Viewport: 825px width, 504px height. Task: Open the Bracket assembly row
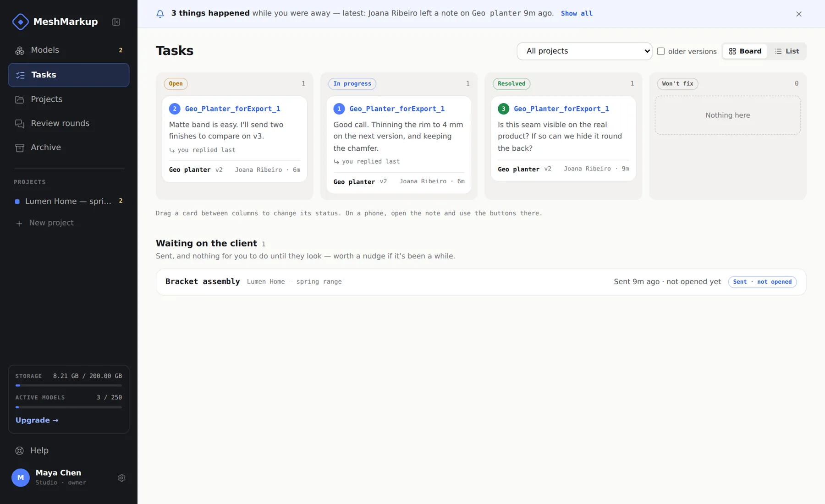pyautogui.click(x=481, y=282)
